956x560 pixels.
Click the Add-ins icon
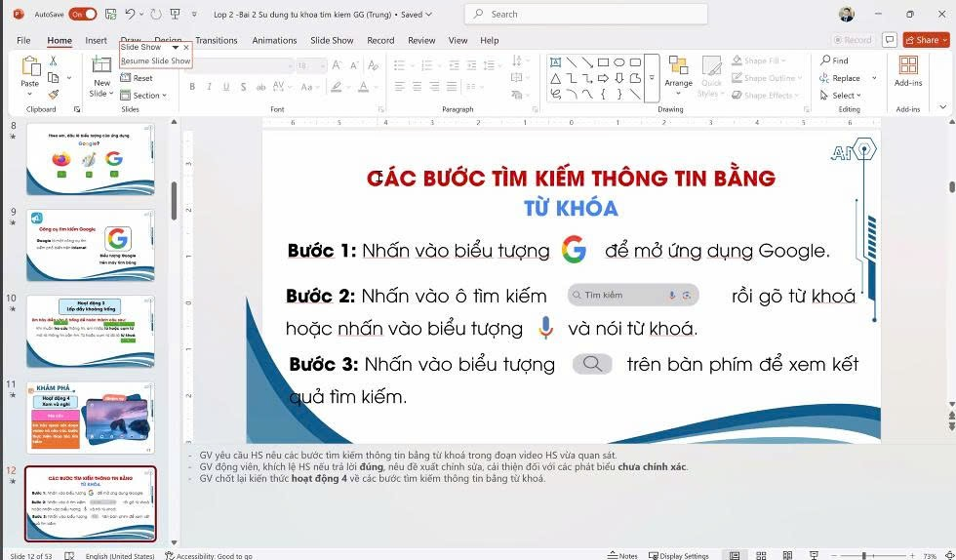(x=908, y=70)
